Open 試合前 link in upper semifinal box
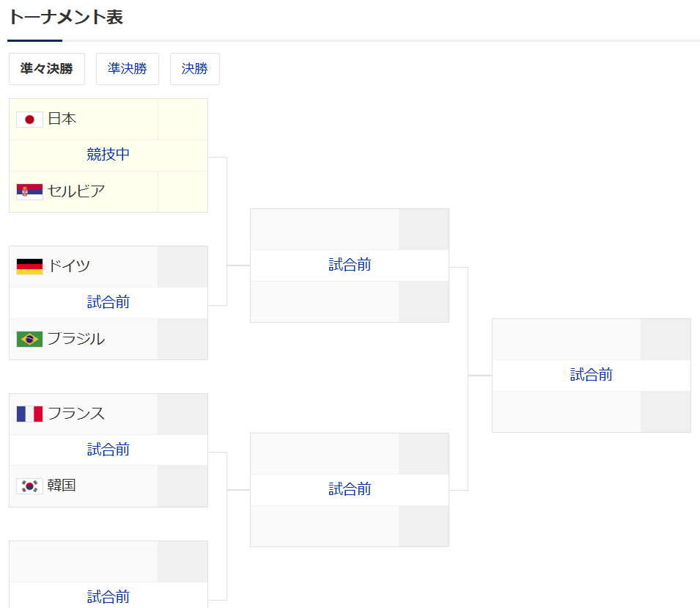This screenshot has height=608, width=700. (x=350, y=265)
